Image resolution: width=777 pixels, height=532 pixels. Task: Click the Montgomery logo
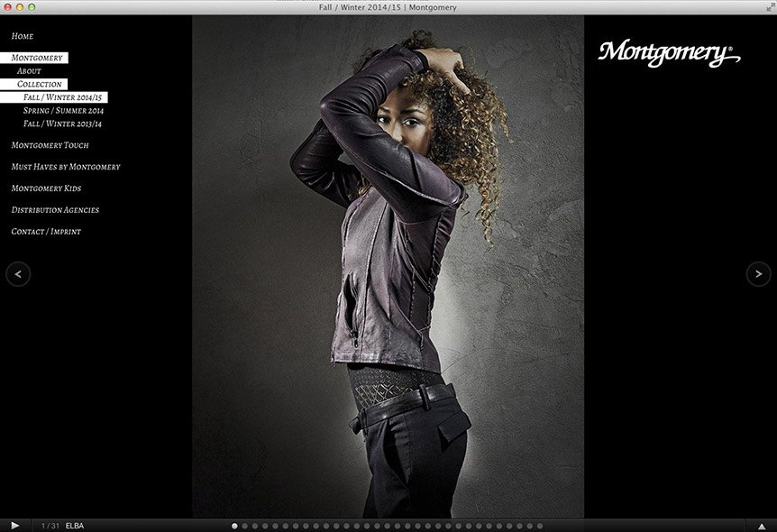pyautogui.click(x=669, y=53)
